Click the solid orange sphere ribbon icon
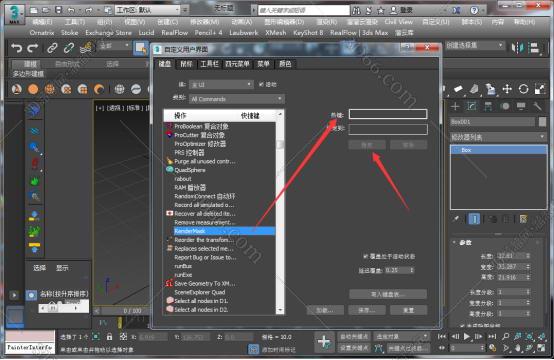The height and width of the screenshot is (360, 554). [33, 89]
